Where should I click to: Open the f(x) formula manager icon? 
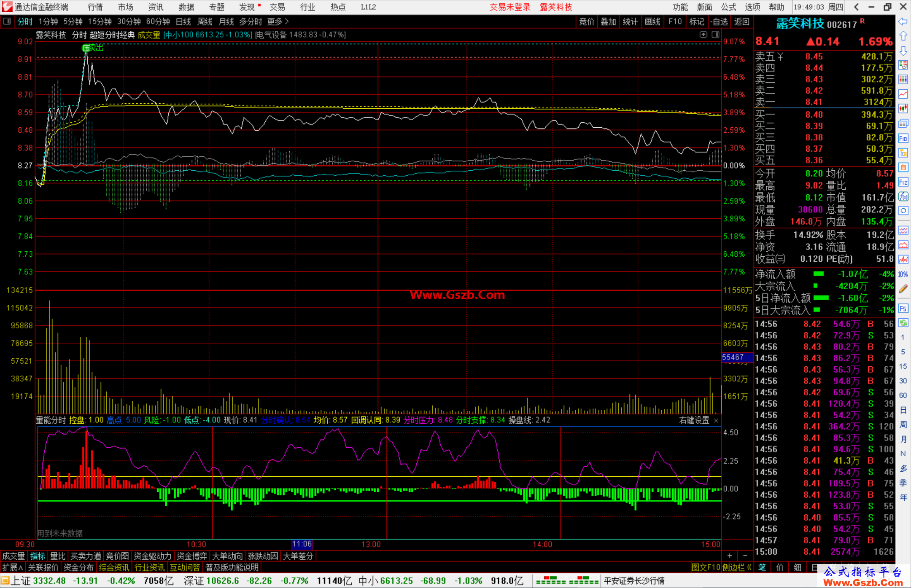click(903, 196)
